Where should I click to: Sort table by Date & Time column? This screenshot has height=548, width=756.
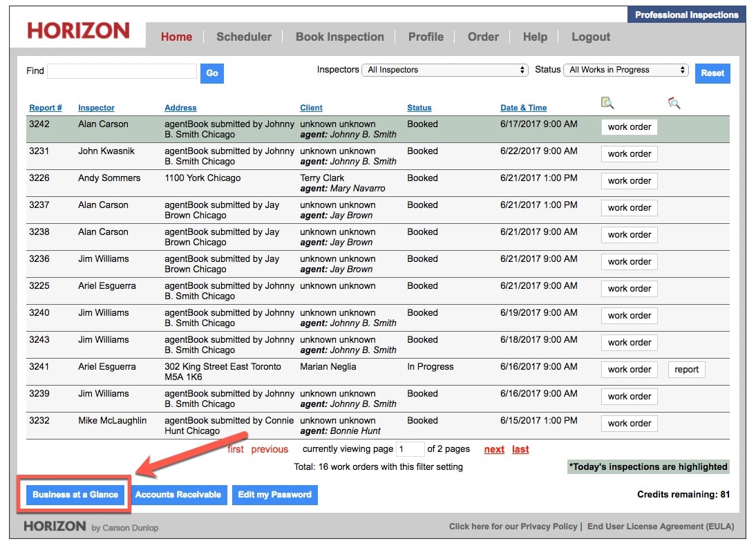coord(523,108)
